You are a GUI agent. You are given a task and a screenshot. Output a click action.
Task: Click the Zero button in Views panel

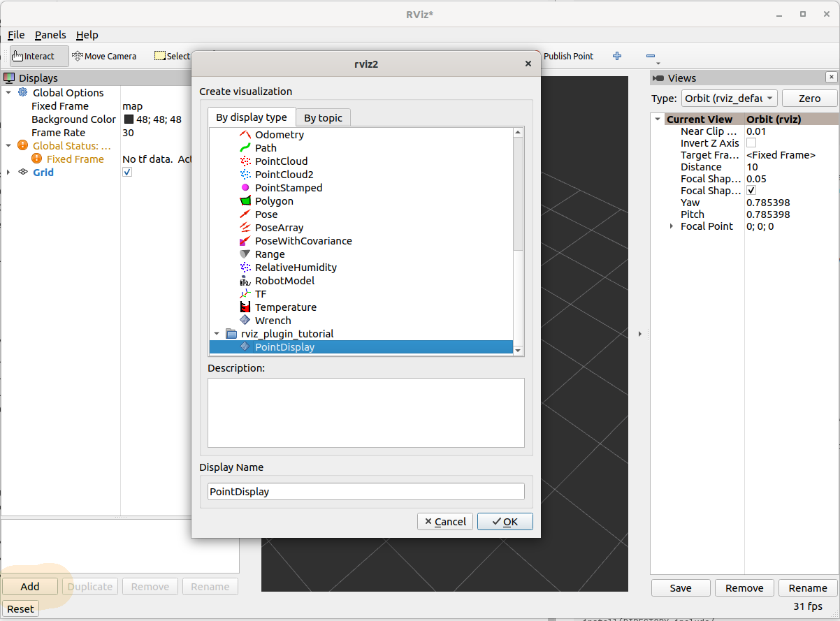tap(809, 98)
